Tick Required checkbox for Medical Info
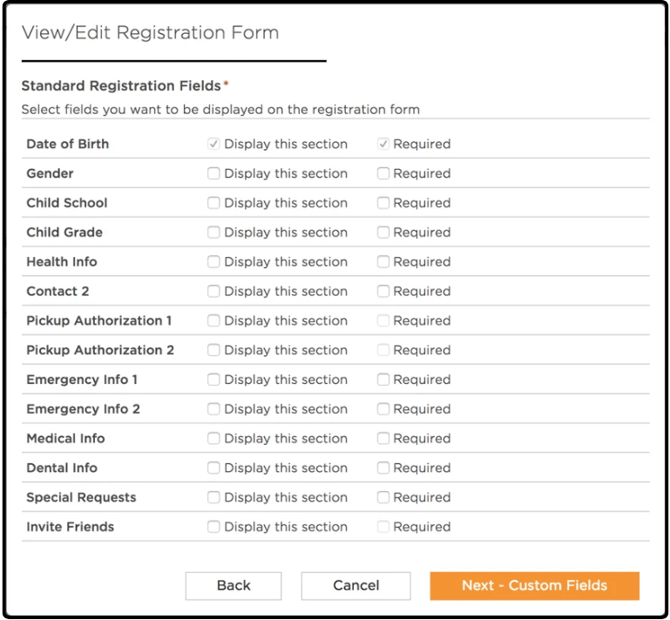This screenshot has height=620, width=670. click(x=383, y=439)
